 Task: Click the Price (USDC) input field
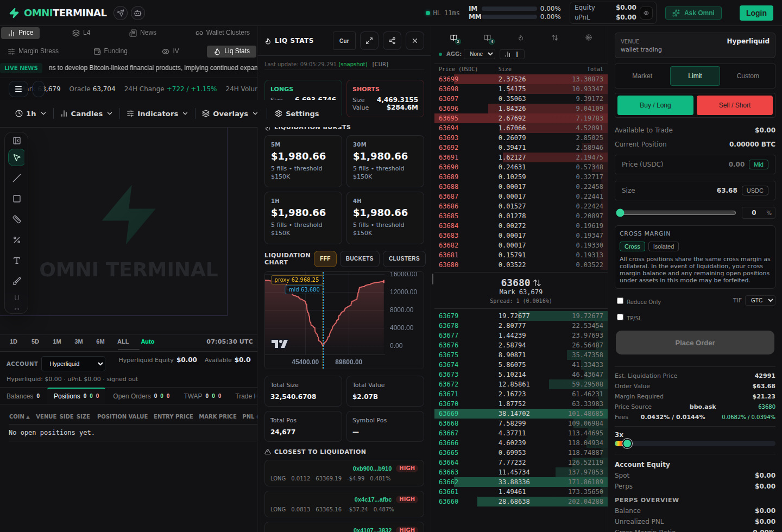[x=695, y=164]
